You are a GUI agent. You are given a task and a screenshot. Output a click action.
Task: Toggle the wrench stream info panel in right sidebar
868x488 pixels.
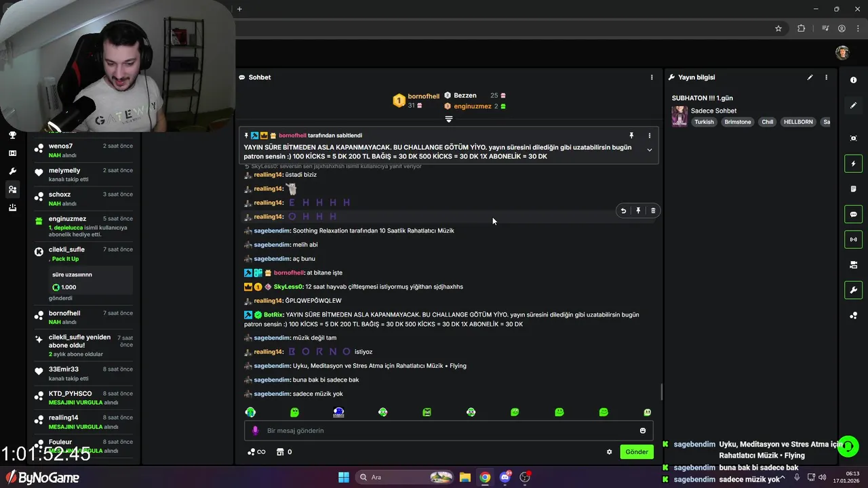click(853, 290)
